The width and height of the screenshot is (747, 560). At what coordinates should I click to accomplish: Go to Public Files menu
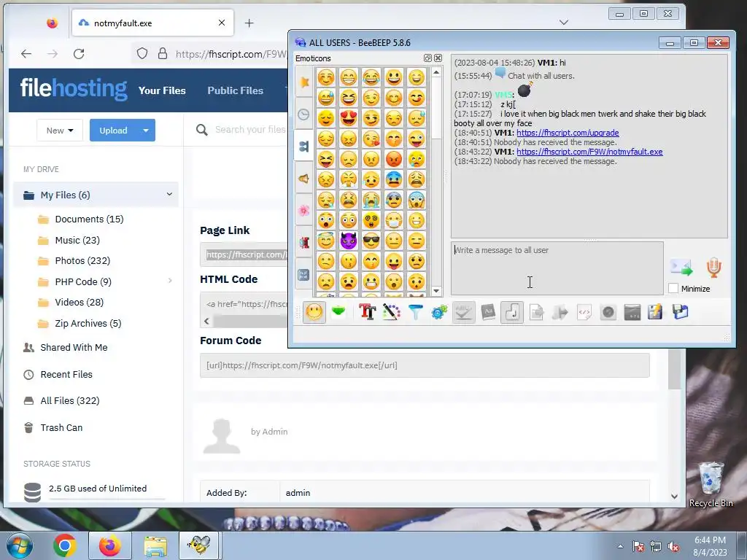(236, 90)
